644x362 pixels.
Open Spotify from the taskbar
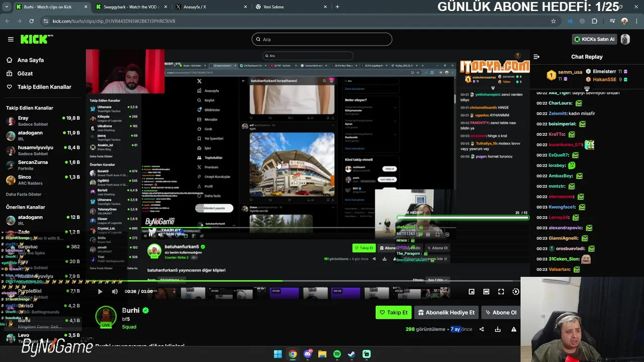pos(337,354)
